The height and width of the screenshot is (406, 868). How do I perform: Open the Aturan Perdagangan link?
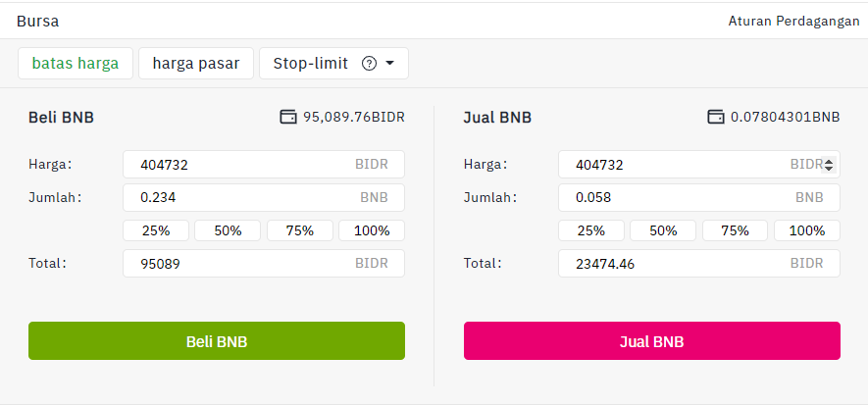coord(793,22)
